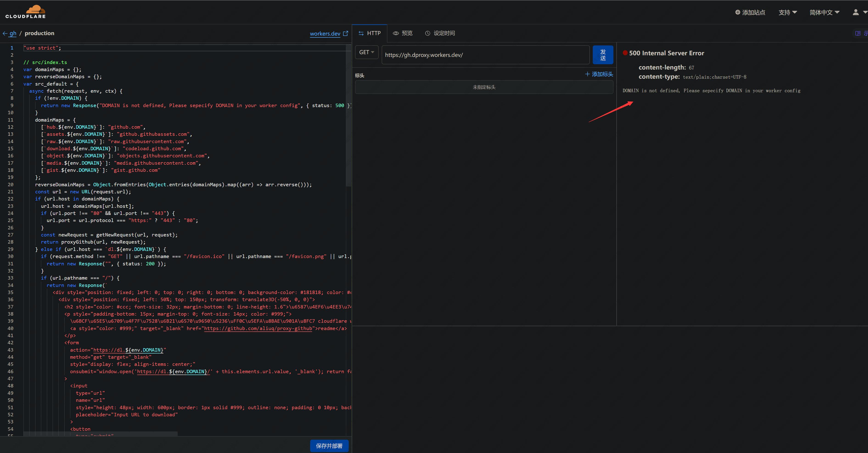Click the content-type text/plain value
The width and height of the screenshot is (868, 453).
(x=714, y=77)
